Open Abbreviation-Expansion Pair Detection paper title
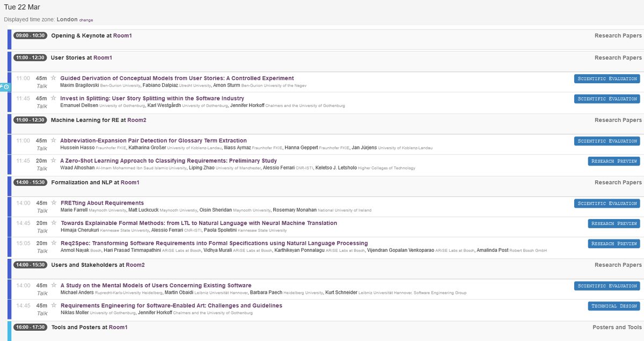Image resolution: width=644 pixels, height=341 pixels. [153, 141]
